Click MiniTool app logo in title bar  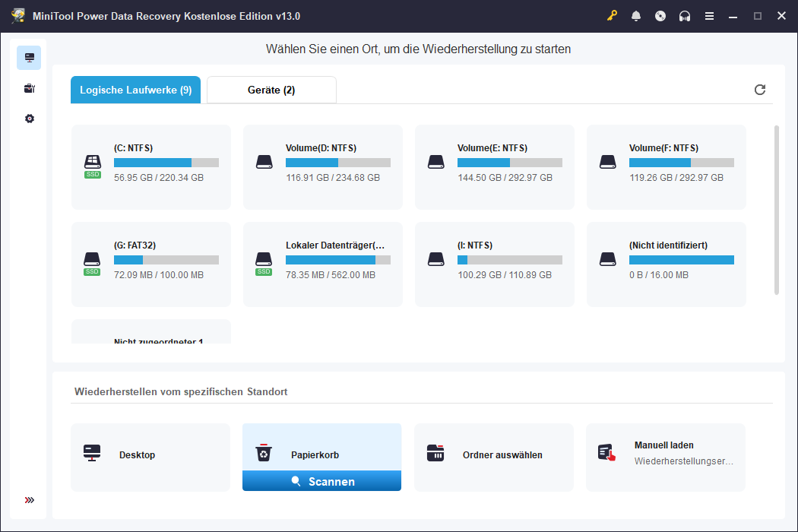click(x=18, y=16)
